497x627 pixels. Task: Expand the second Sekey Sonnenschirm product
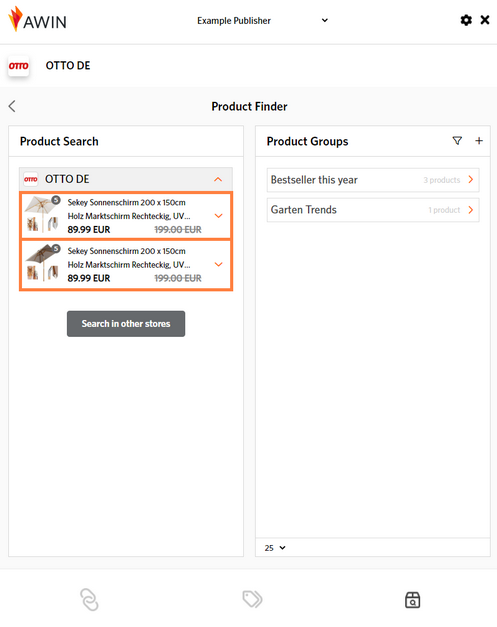[218, 264]
